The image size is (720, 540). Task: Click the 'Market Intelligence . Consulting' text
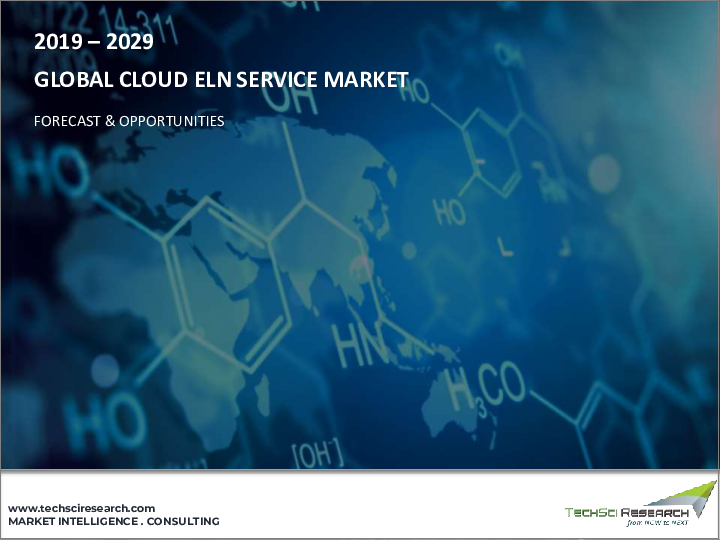(113, 522)
